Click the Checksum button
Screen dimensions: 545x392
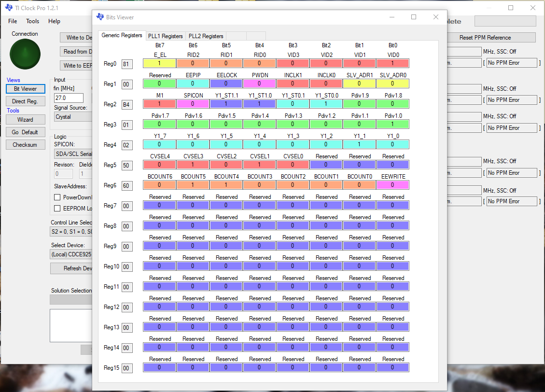click(x=26, y=144)
